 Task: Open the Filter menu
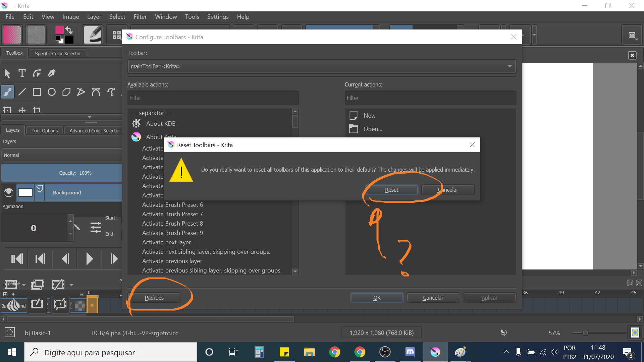coord(140,17)
